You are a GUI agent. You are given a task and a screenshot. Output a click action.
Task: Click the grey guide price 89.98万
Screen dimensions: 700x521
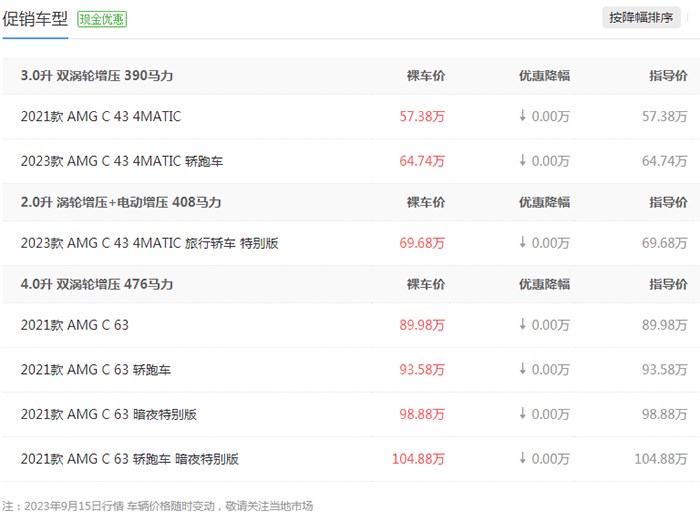click(x=664, y=325)
